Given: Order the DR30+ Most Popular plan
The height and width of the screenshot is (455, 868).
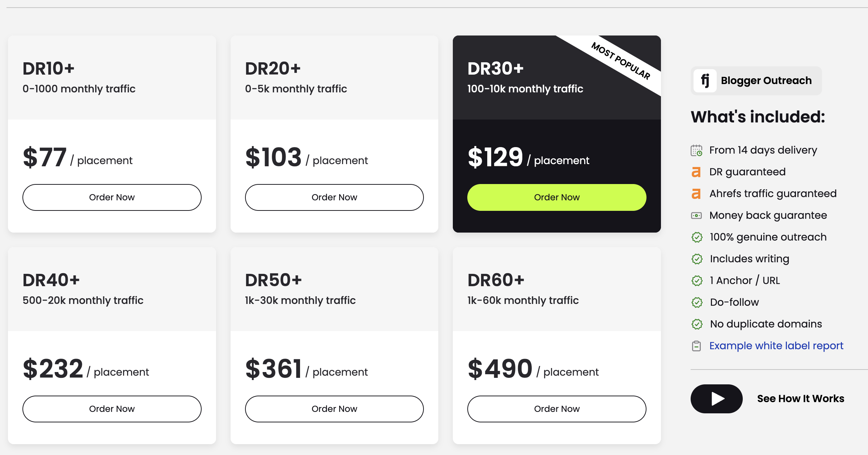Looking at the screenshot, I should [556, 197].
